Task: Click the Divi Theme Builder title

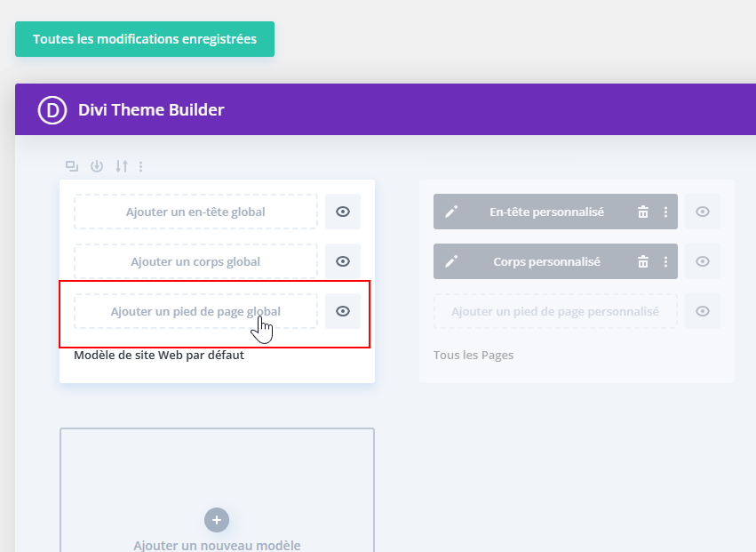Action: 151,110
